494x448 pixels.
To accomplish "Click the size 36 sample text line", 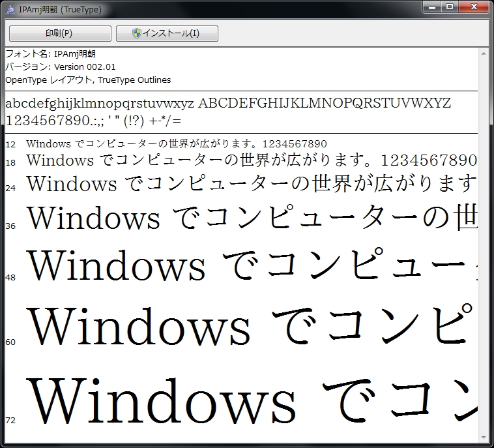I will (252, 217).
